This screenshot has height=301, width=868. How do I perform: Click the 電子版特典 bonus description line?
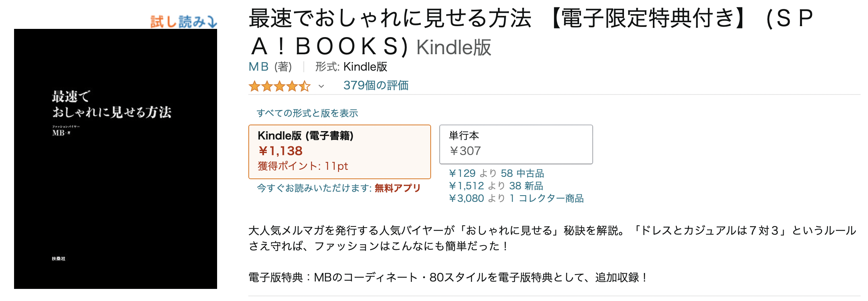coord(447,278)
